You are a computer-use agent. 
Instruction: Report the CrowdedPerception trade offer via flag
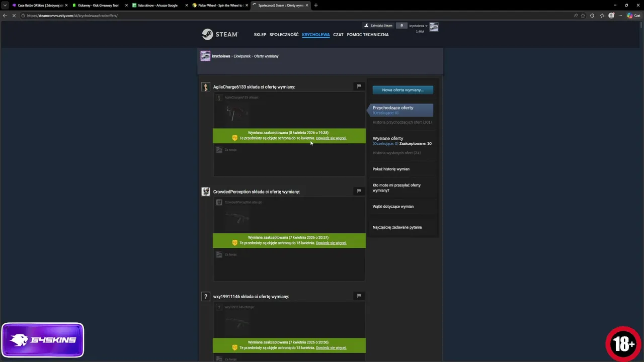359,191
